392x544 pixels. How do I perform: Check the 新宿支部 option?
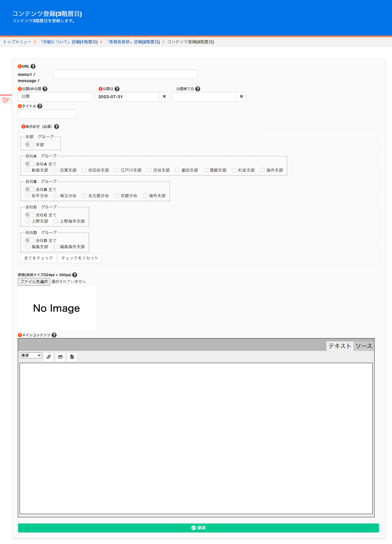click(28, 170)
